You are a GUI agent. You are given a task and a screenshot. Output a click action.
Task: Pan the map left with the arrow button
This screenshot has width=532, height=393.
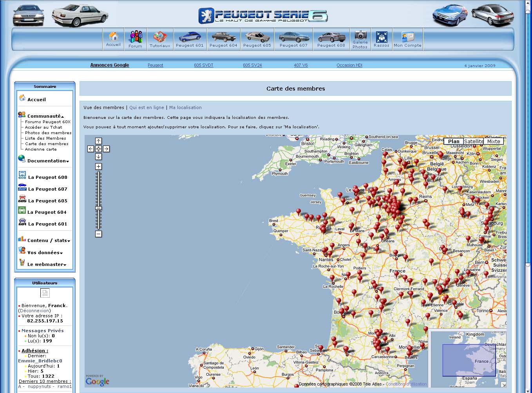[x=90, y=149]
